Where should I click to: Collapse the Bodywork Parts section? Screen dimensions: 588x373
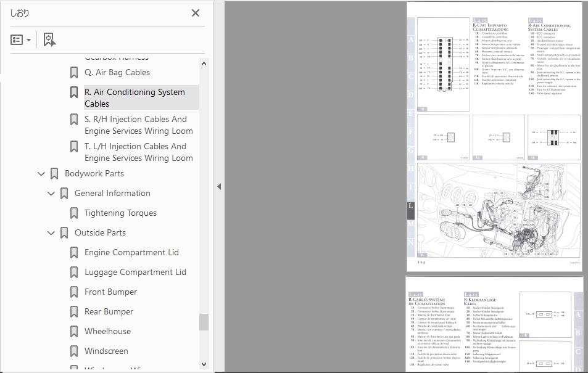[41, 174]
